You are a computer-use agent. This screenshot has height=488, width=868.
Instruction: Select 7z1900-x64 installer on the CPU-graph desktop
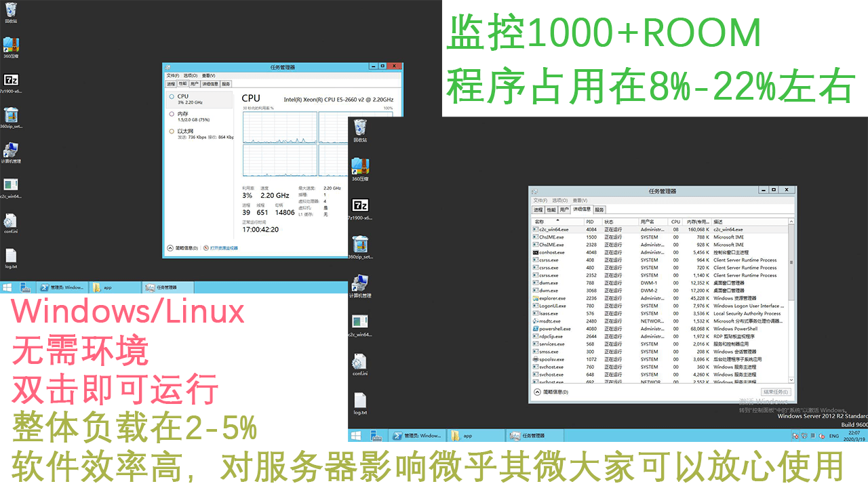(x=11, y=83)
